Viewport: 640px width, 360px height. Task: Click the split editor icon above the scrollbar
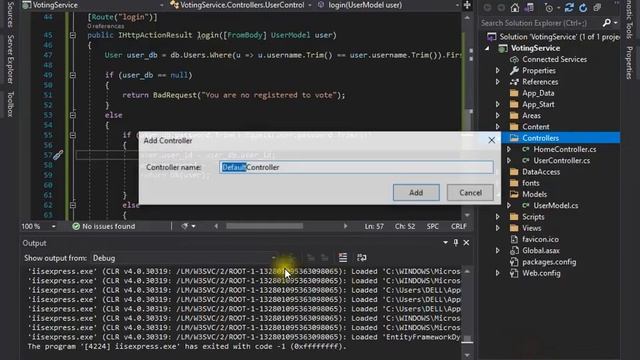point(467,5)
